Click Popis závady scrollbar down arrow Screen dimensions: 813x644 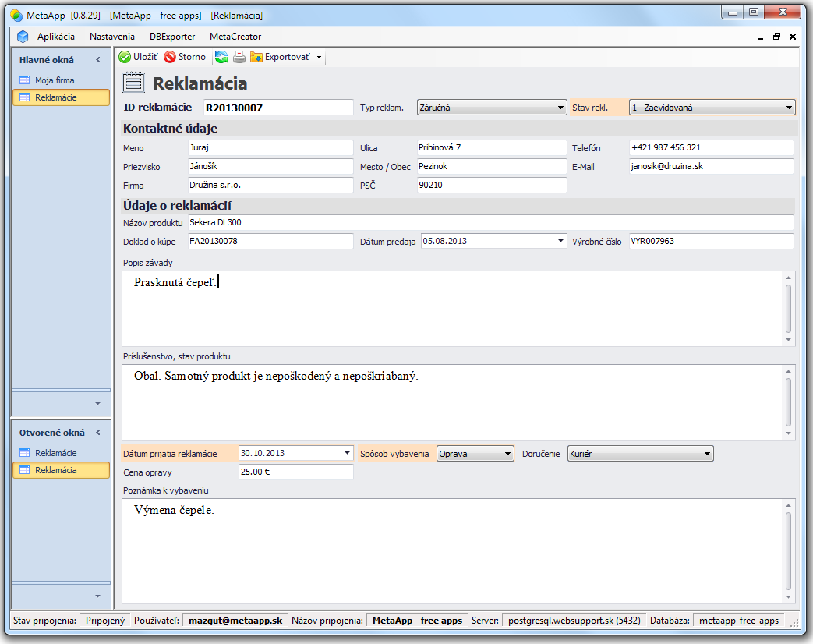click(x=788, y=340)
